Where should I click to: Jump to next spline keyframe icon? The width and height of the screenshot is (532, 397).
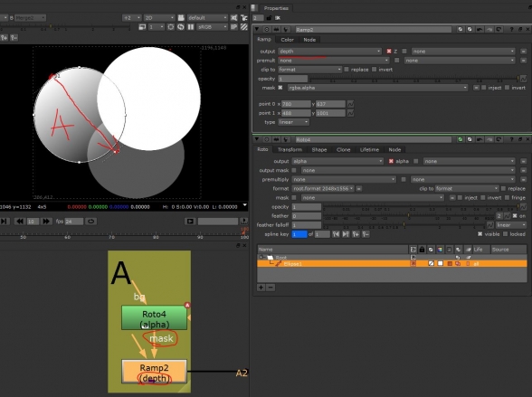tap(346, 234)
